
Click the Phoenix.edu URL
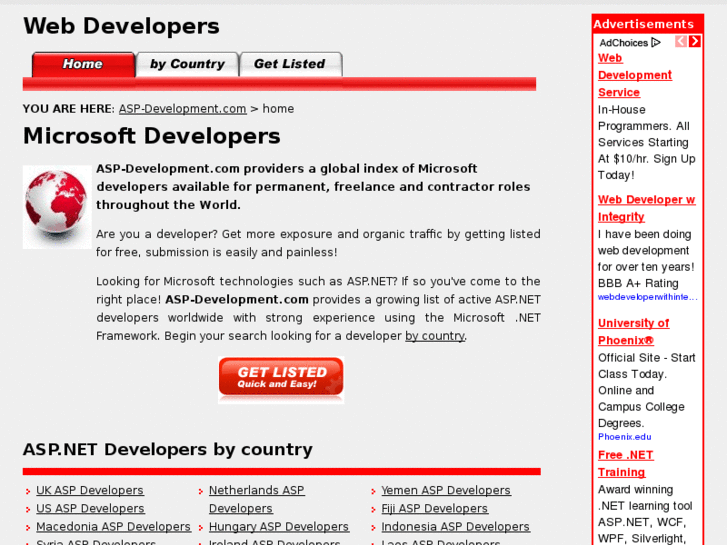625,436
